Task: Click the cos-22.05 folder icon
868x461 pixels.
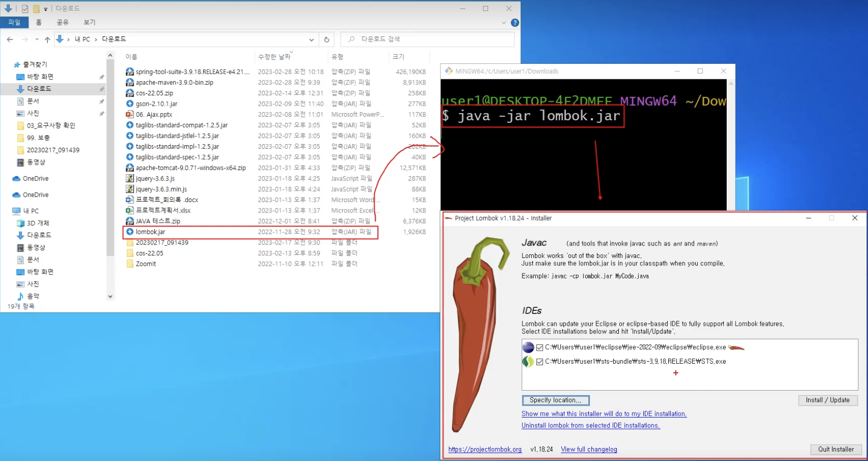Action: click(130, 253)
